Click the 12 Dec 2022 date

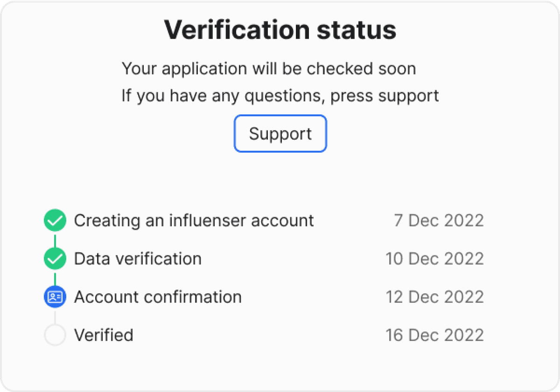point(434,297)
